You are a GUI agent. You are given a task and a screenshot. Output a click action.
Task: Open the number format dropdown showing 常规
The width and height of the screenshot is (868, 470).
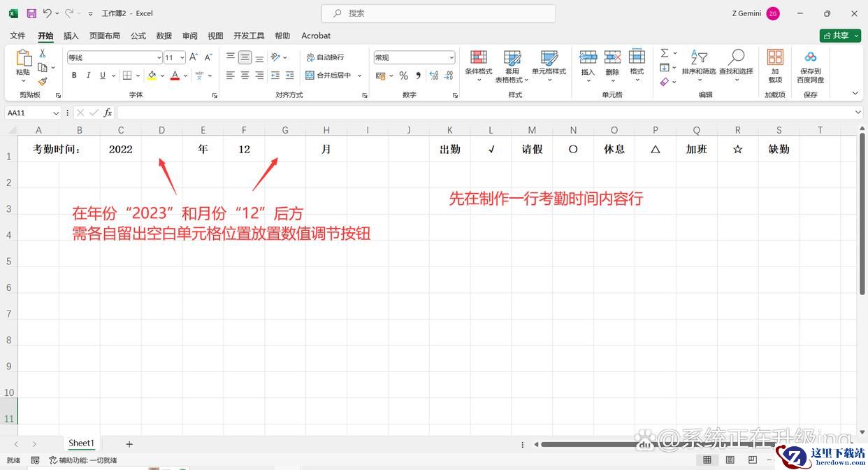tap(451, 57)
